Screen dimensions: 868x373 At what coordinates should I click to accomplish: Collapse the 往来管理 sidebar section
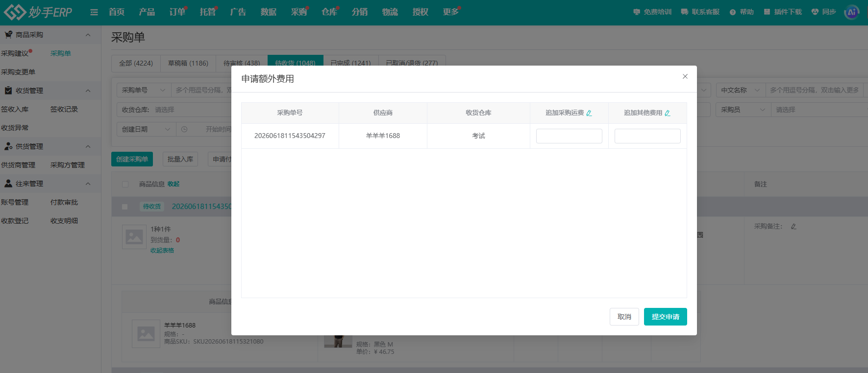88,184
